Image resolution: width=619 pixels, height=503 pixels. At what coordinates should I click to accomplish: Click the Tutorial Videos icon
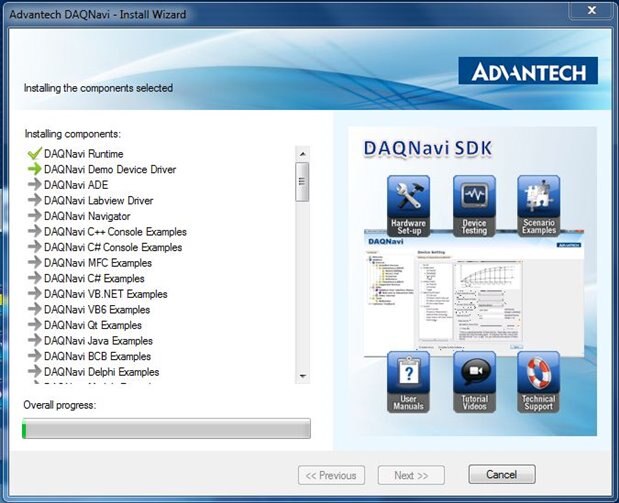[474, 374]
